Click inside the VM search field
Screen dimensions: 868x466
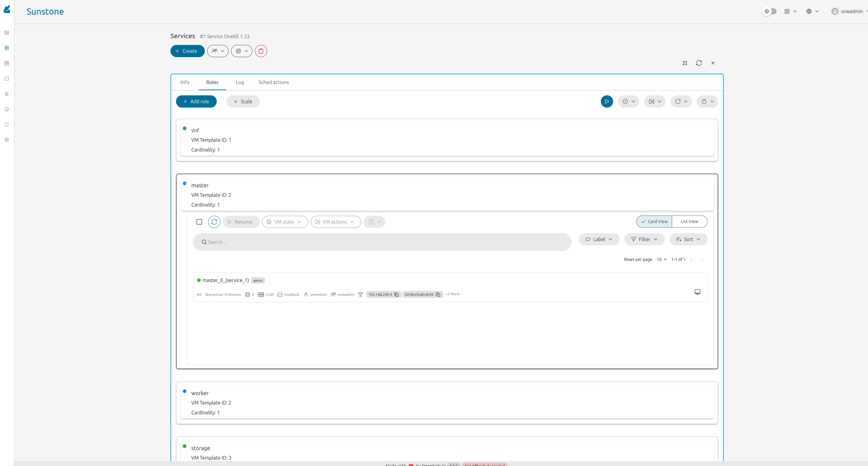click(381, 242)
